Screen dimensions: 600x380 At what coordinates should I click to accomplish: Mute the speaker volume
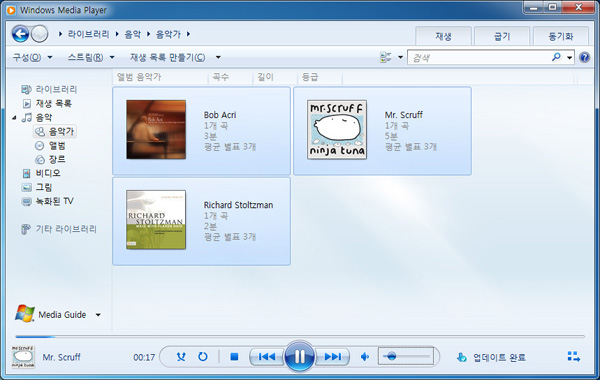coord(365,357)
